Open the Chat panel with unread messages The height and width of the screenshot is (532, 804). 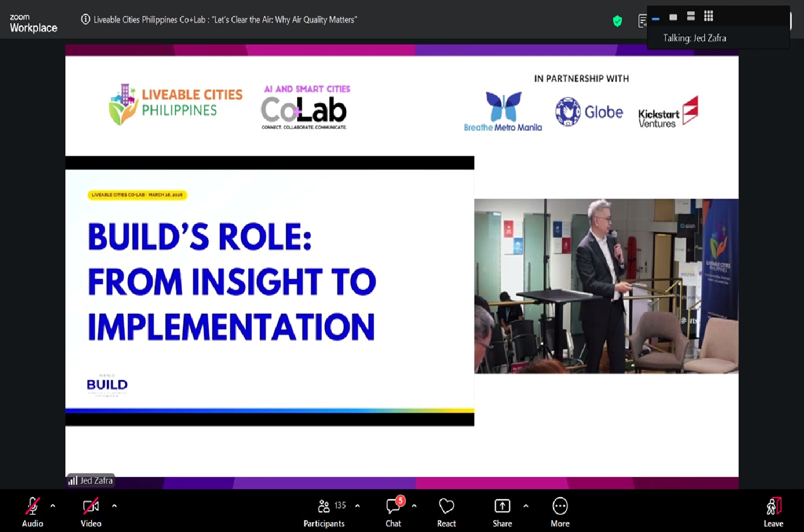[393, 506]
